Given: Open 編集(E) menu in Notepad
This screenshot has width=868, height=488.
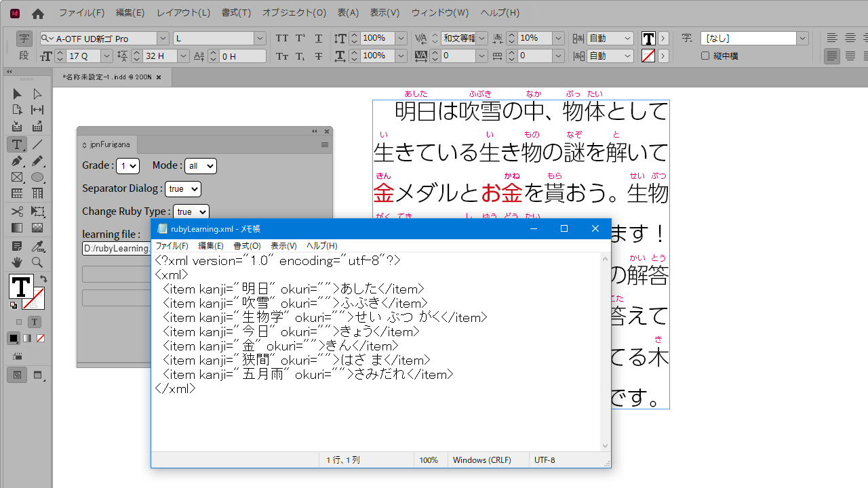Looking at the screenshot, I should point(211,246).
